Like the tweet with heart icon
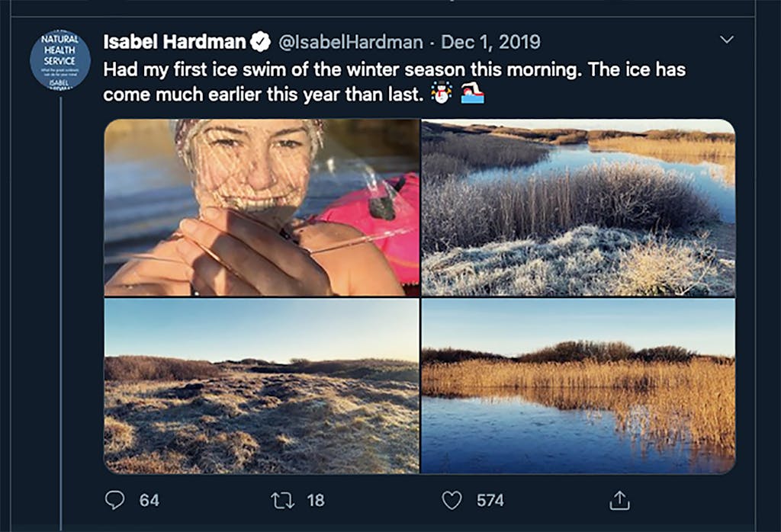 pos(452,500)
